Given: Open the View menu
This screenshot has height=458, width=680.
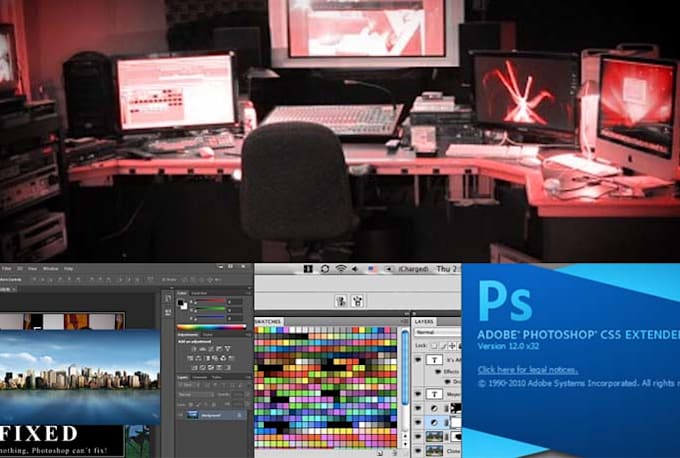Looking at the screenshot, I should coord(33,269).
